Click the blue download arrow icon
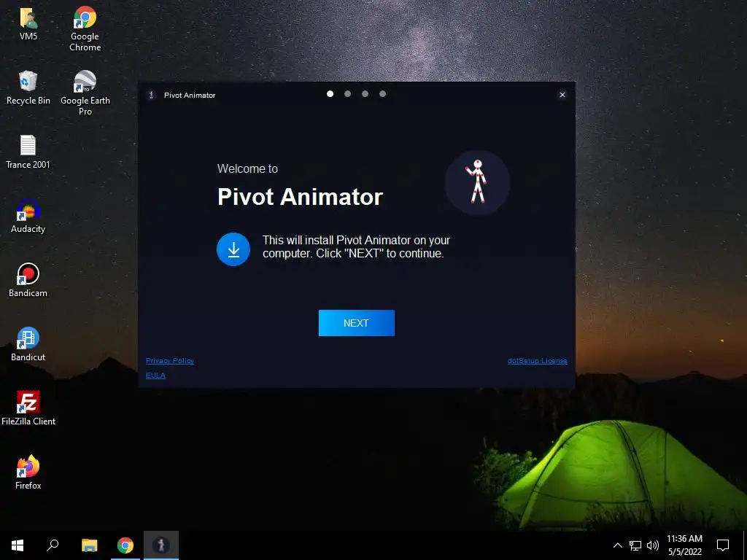 click(233, 249)
